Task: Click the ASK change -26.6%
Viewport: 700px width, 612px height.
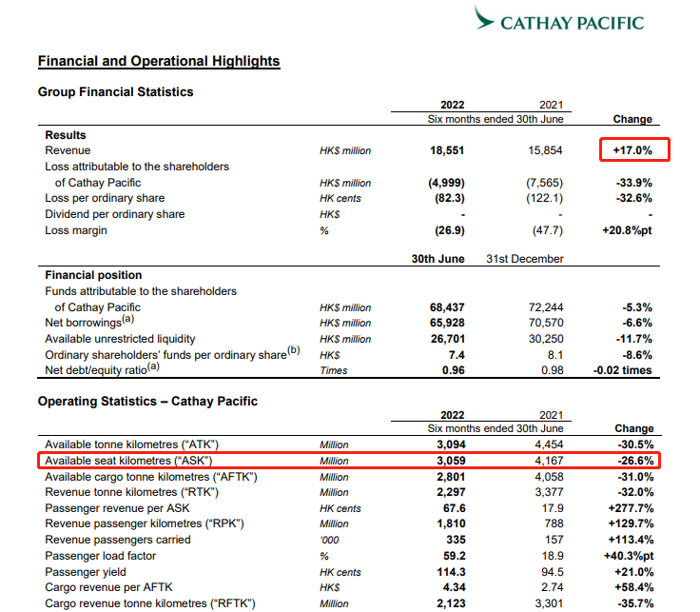Action: click(635, 461)
